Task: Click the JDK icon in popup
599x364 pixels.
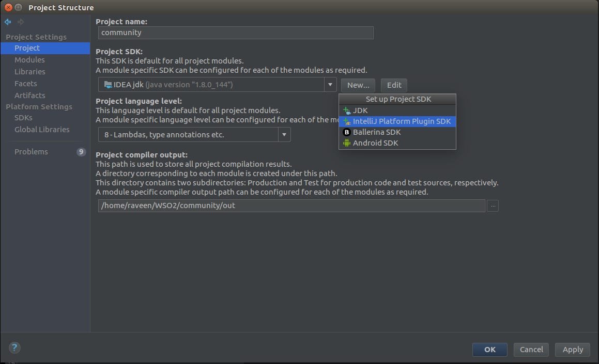Action: [346, 110]
